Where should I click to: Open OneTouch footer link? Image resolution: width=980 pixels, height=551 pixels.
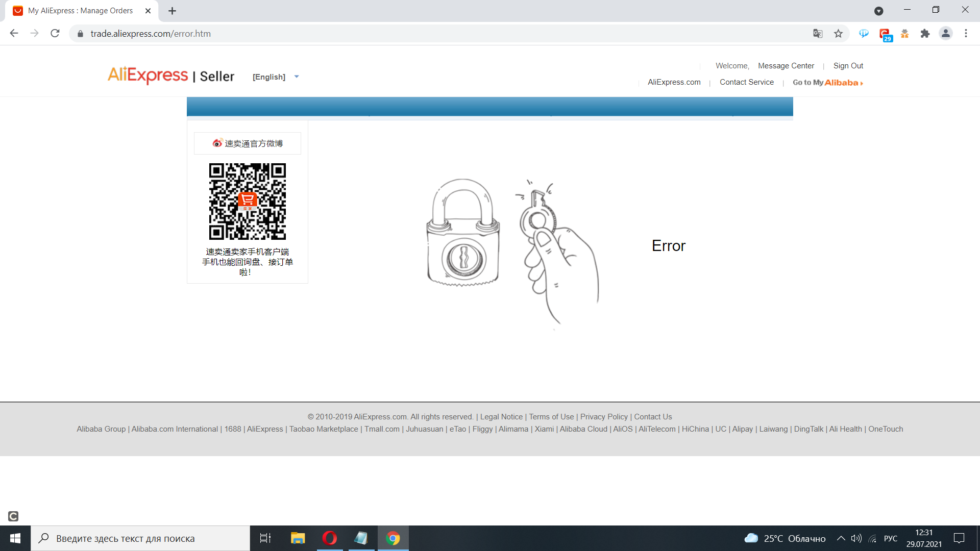click(x=886, y=429)
